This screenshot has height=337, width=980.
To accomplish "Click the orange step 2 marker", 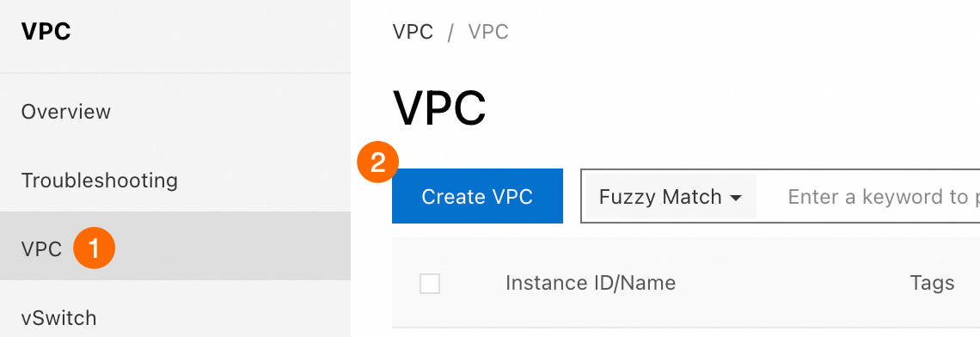I will point(377,164).
